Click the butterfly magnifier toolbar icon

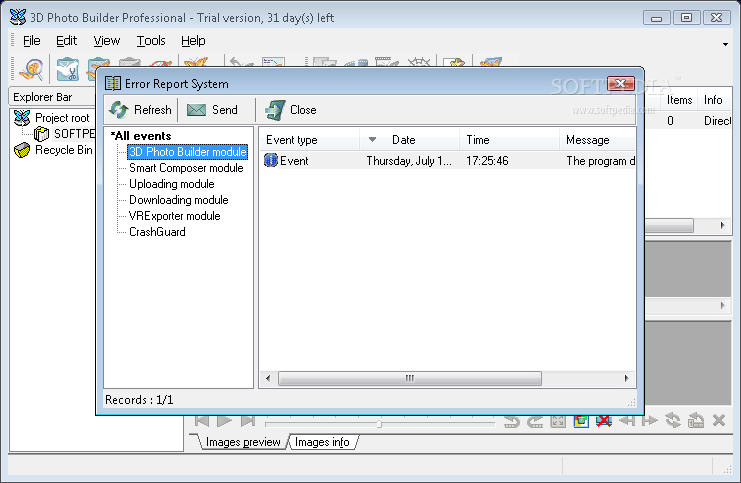point(32,69)
